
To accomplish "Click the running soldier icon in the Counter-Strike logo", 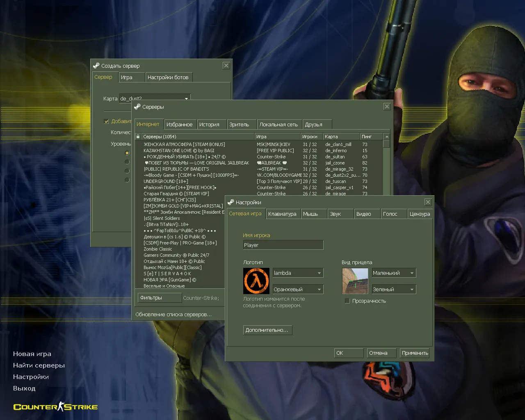I will coord(61,406).
